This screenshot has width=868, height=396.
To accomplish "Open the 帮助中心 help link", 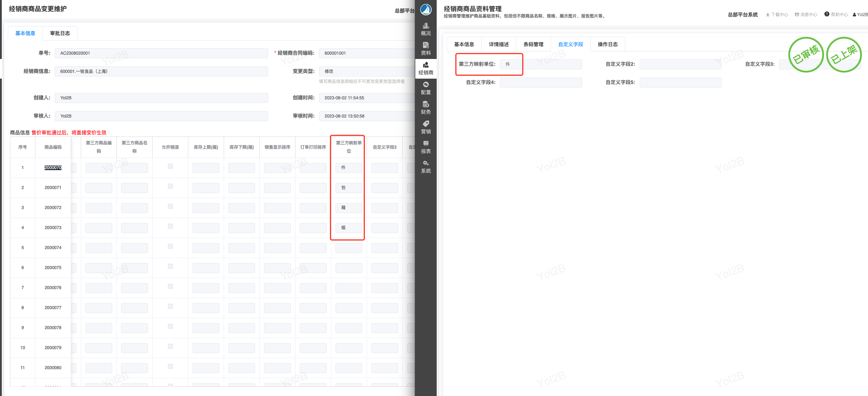I will tap(836, 15).
